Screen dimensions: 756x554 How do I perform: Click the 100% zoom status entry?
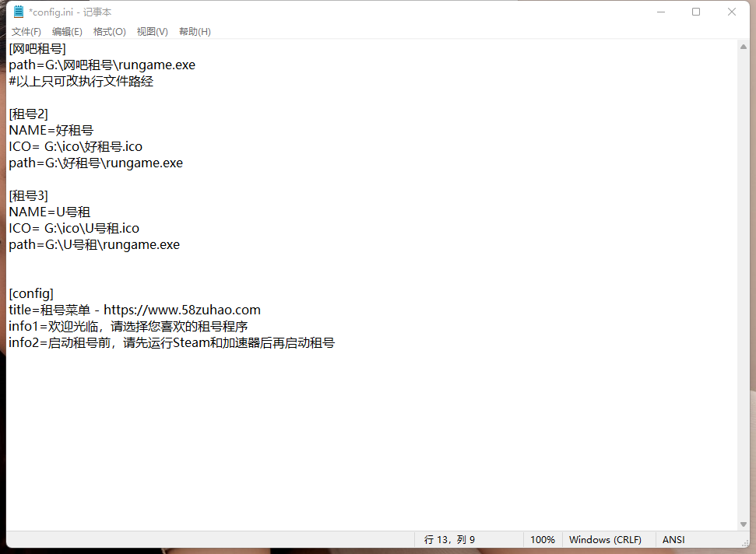[543, 540]
